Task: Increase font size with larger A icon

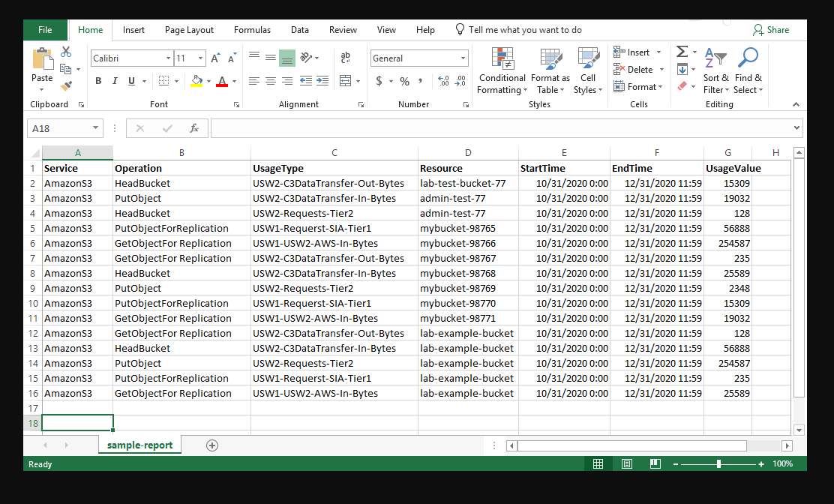Action: [215, 58]
